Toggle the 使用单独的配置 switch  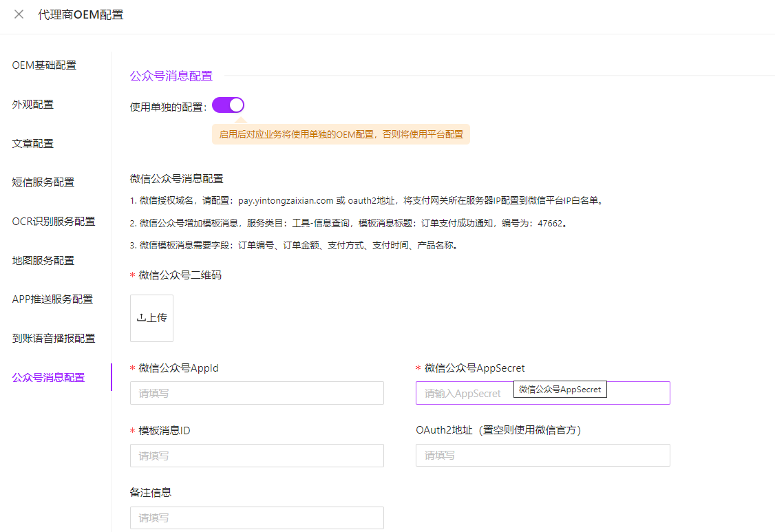(228, 105)
